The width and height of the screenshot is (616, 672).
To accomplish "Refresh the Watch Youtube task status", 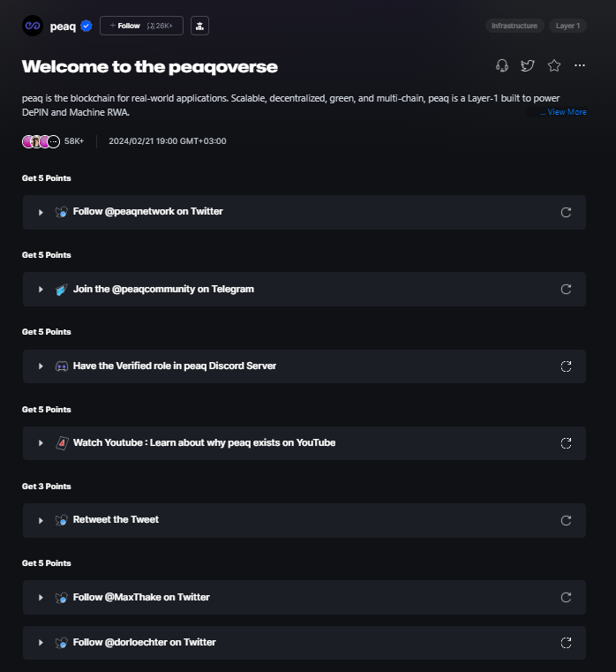I will (x=567, y=442).
